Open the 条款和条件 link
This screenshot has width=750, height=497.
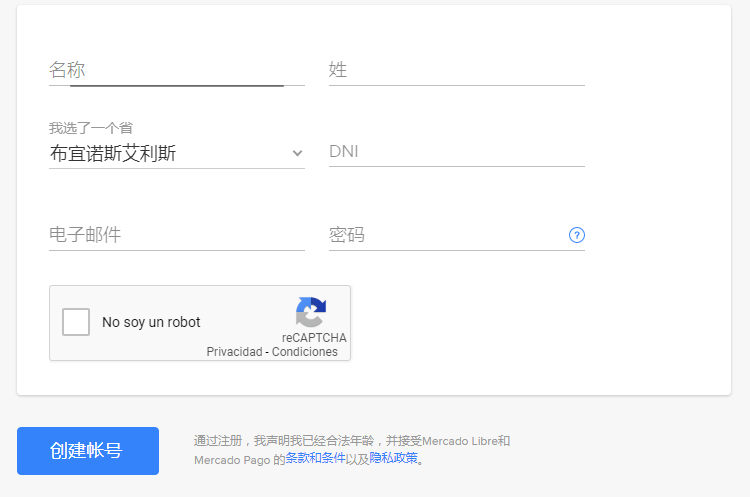(315, 459)
